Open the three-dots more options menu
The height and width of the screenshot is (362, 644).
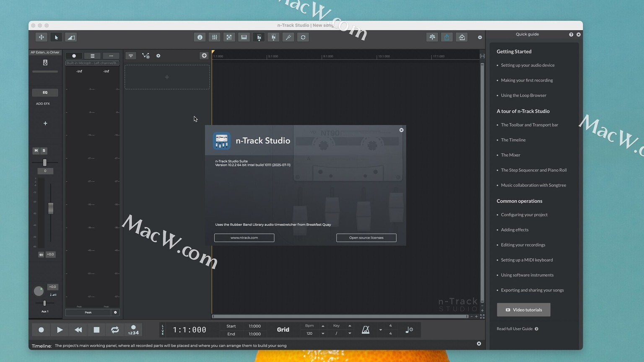coord(111,56)
